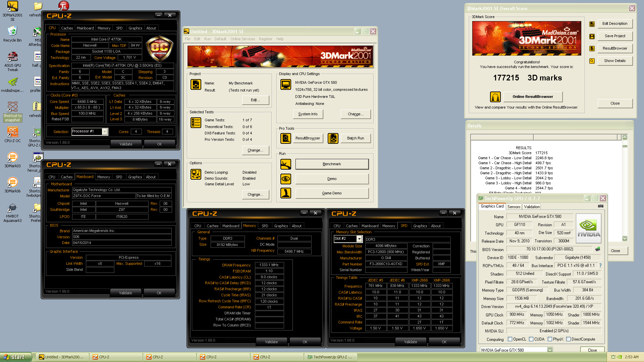Viewport: 644px width, 362px height.
Task: Click the BIOS version upload icon in GPU-Z
Action: [x=597, y=249]
